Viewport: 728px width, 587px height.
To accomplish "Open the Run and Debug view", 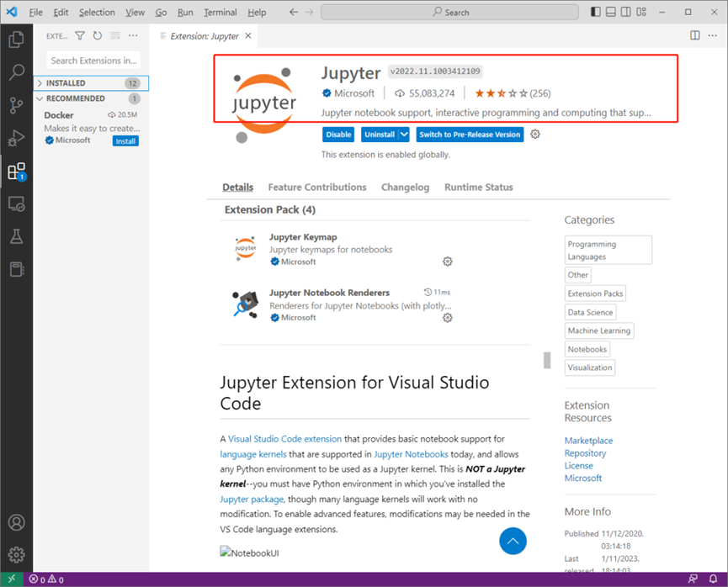I will coord(16,138).
